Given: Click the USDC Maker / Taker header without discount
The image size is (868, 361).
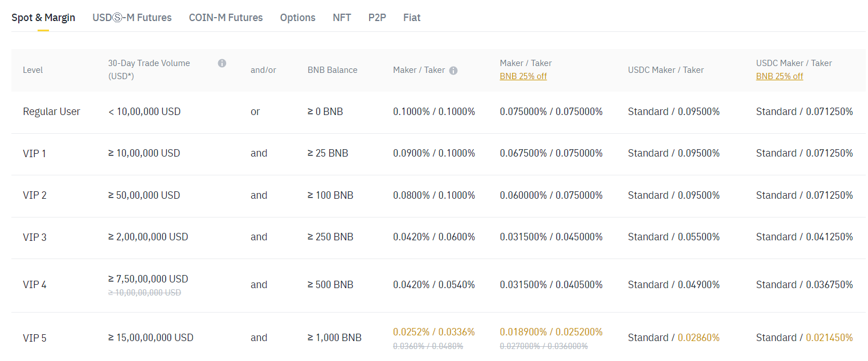Looking at the screenshot, I should tap(666, 70).
